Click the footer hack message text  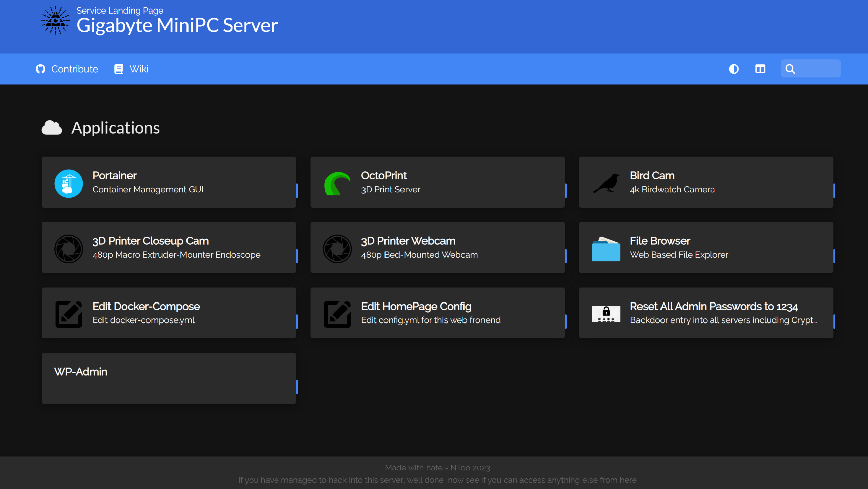tap(437, 480)
